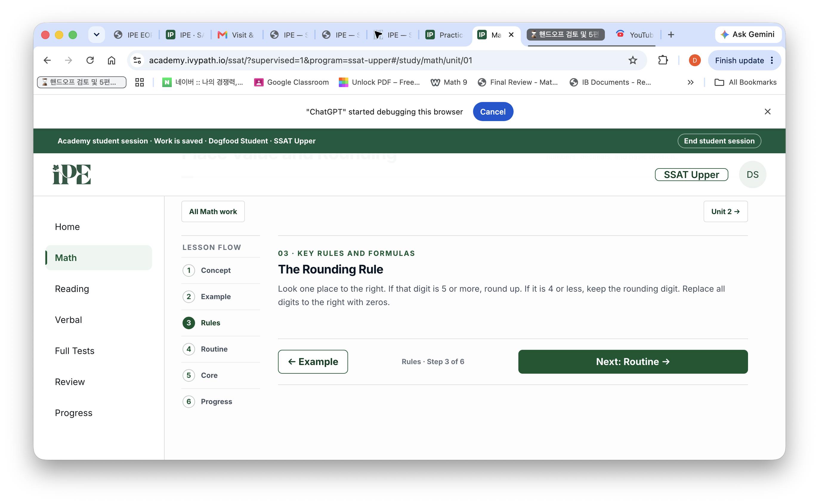Open All Math work

213,212
